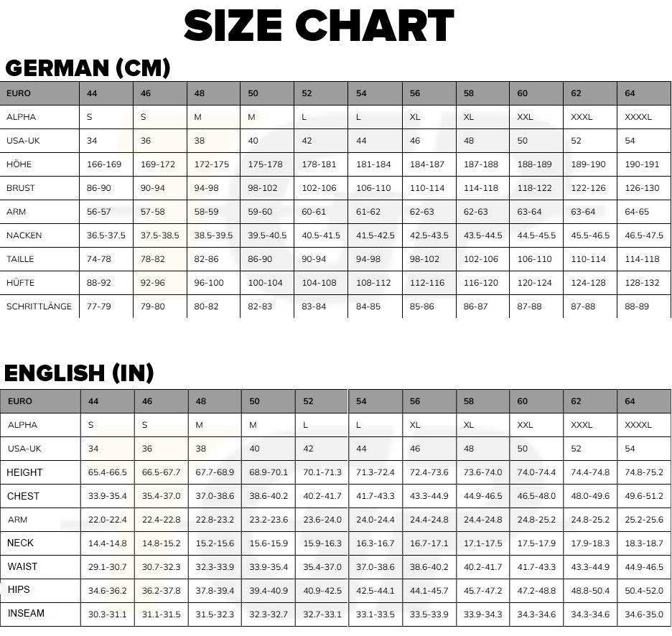
Task: Click the NACKEN row label
Action: 24,235
